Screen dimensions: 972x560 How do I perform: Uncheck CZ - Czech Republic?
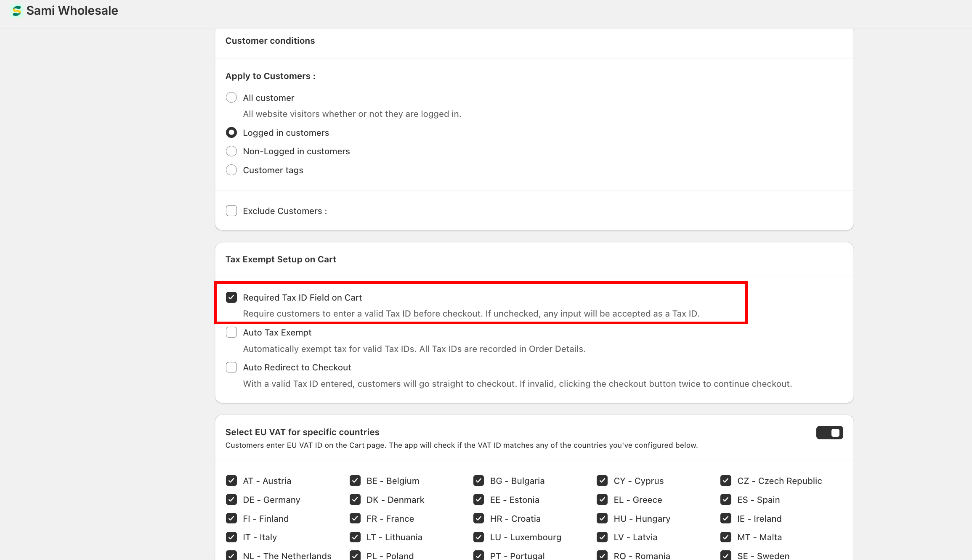[726, 481]
